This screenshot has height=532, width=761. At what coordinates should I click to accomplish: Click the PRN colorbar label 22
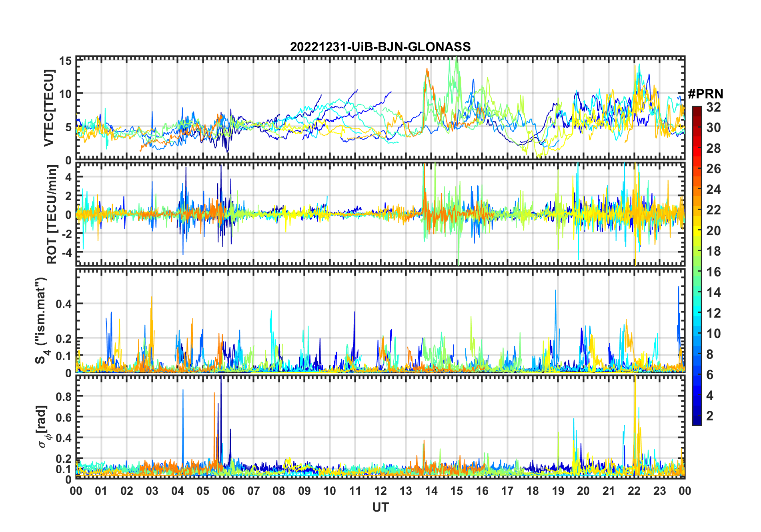point(713,210)
